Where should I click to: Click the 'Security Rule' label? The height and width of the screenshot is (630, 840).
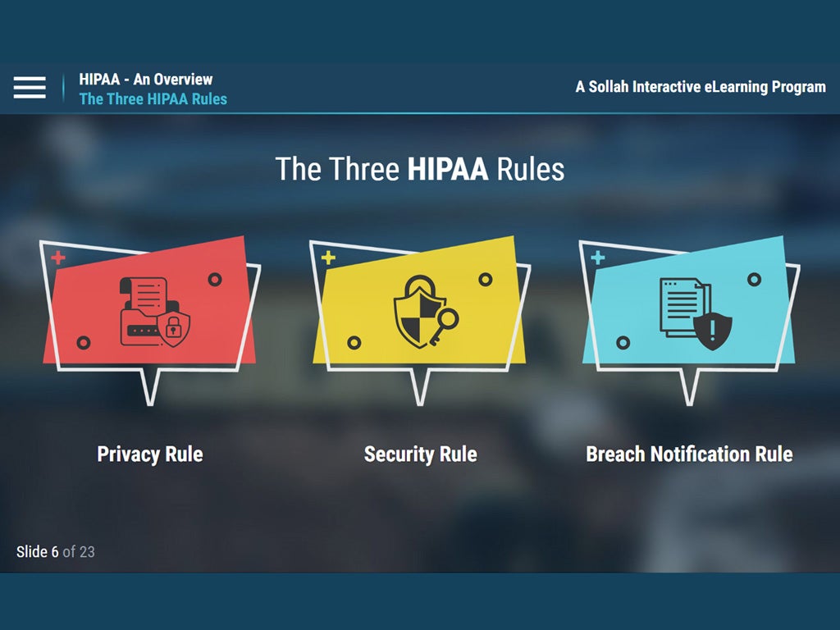click(421, 454)
